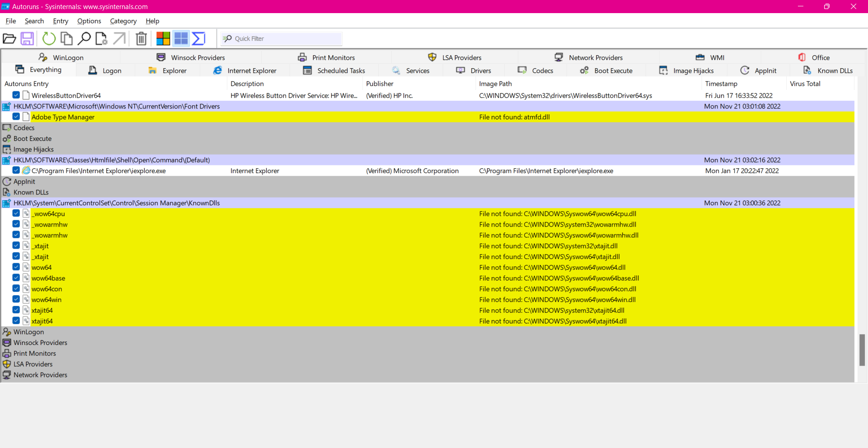This screenshot has height=448, width=868.
Task: Select the Font Drivers registry key row
Action: click(x=428, y=106)
